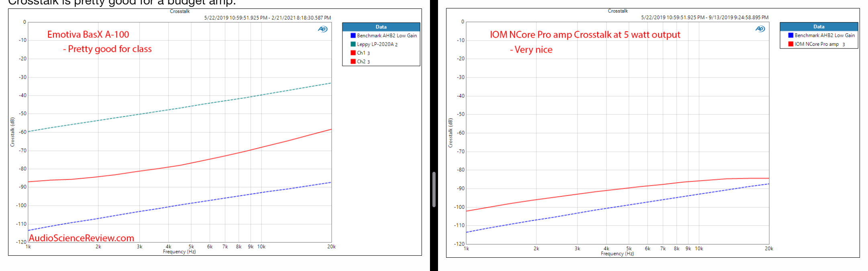Open the AudioScienceReview.com watermark link

[82, 238]
